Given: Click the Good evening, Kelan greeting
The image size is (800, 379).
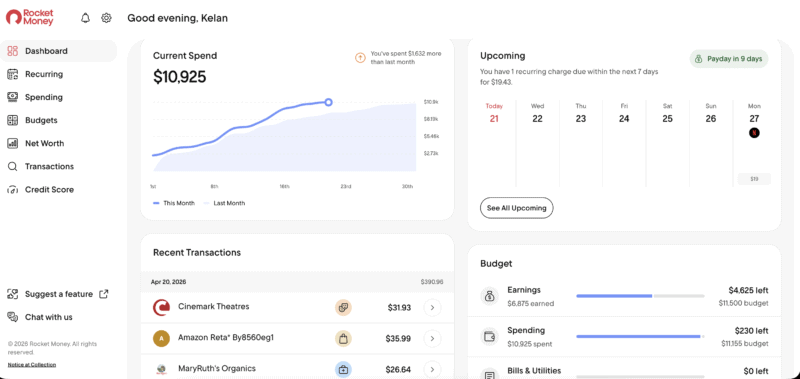Looking at the screenshot, I should [x=178, y=18].
